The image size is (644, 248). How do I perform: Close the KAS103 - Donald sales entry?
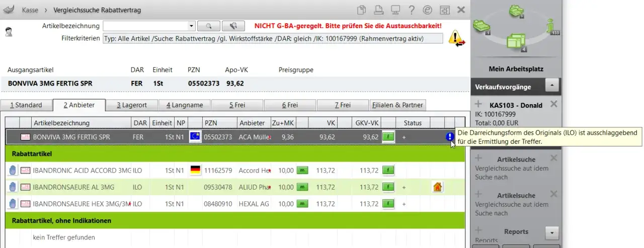(553, 104)
